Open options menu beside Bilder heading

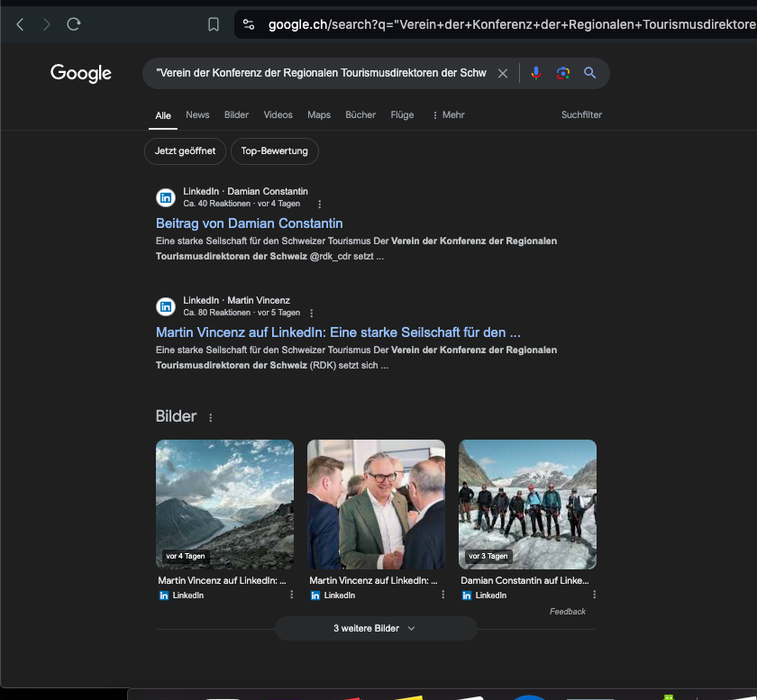pos(211,418)
